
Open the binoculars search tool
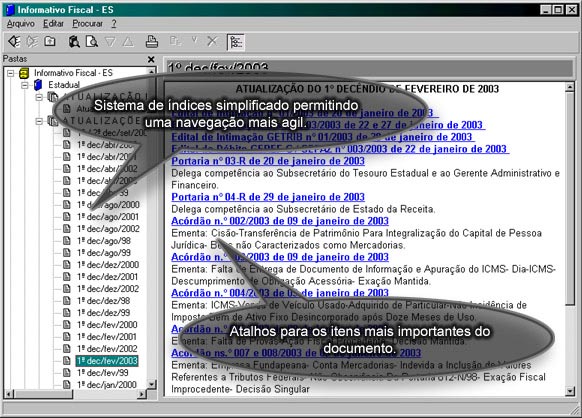pos(74,42)
